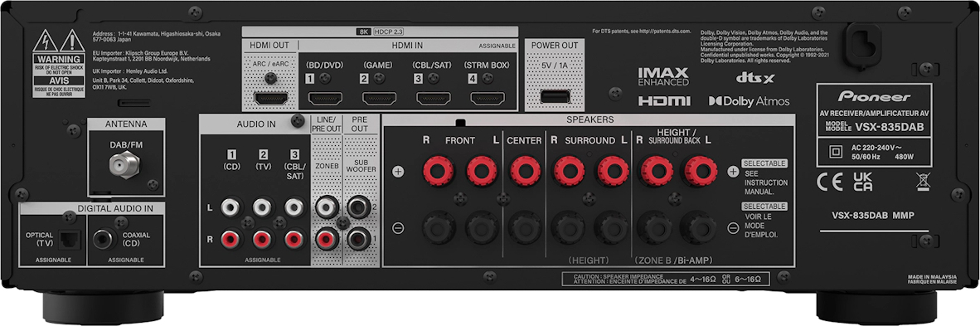Click the HDMI IN 2 GAME port
This screenshot has width=980, height=326.
pos(380,99)
